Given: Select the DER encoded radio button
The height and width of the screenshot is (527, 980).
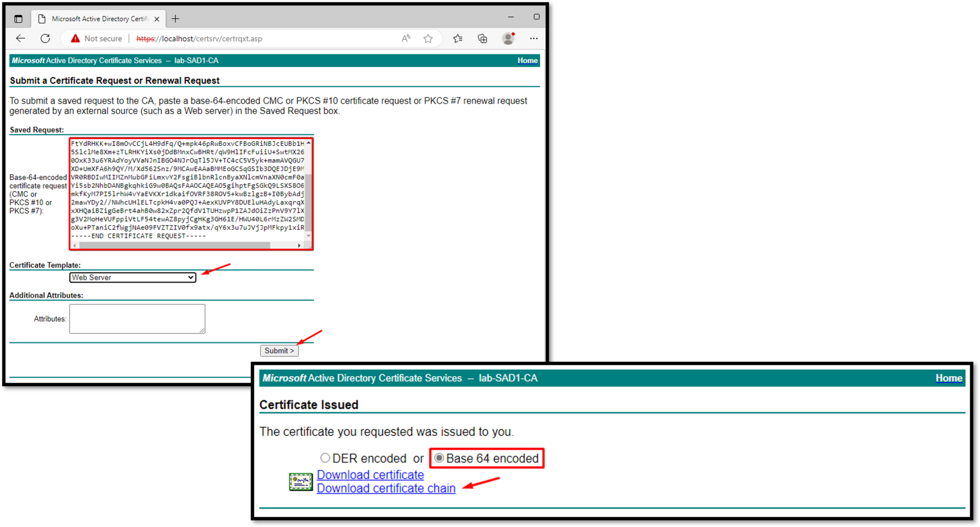Looking at the screenshot, I should pyautogui.click(x=325, y=458).
